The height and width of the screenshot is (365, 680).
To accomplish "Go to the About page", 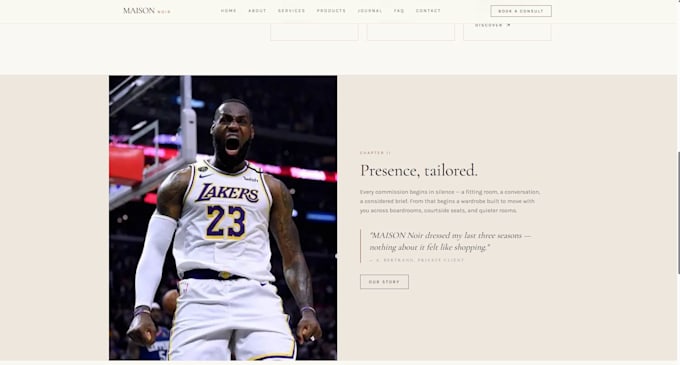I will tap(257, 11).
